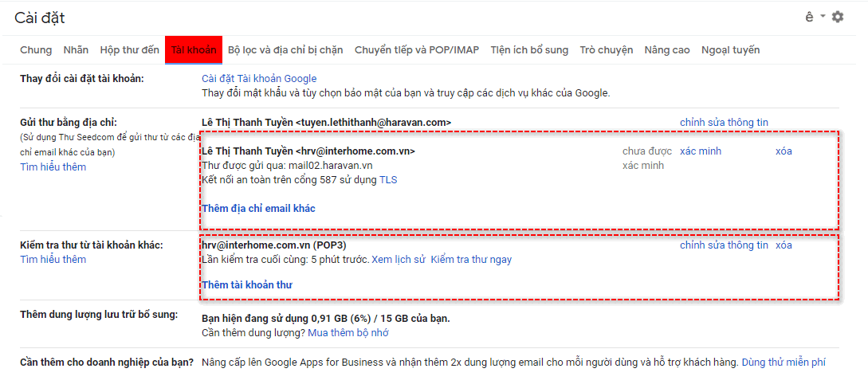Click Thêm tài khoản thư
868x392 pixels.
click(247, 284)
